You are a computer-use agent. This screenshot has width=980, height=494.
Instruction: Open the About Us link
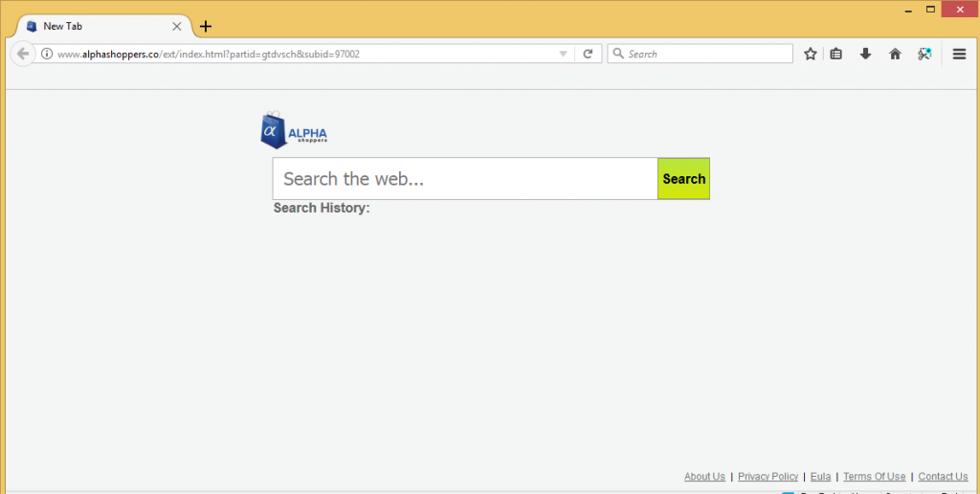click(x=704, y=477)
